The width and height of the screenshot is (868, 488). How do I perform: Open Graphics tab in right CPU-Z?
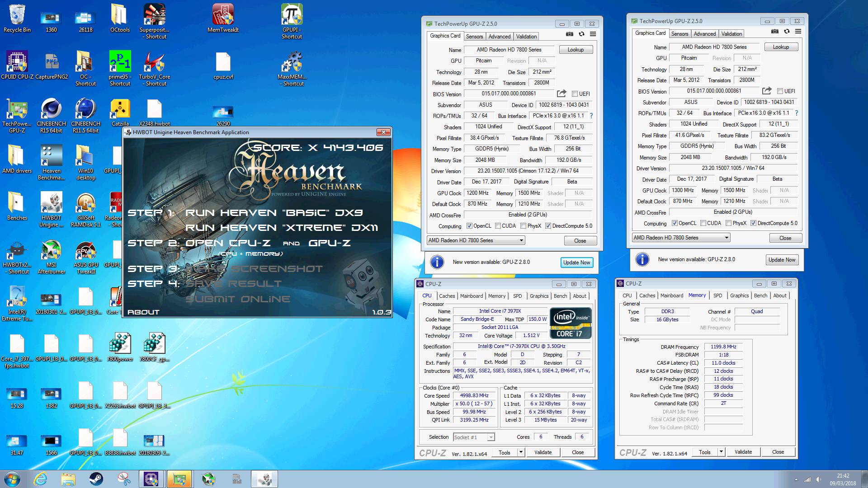(739, 296)
